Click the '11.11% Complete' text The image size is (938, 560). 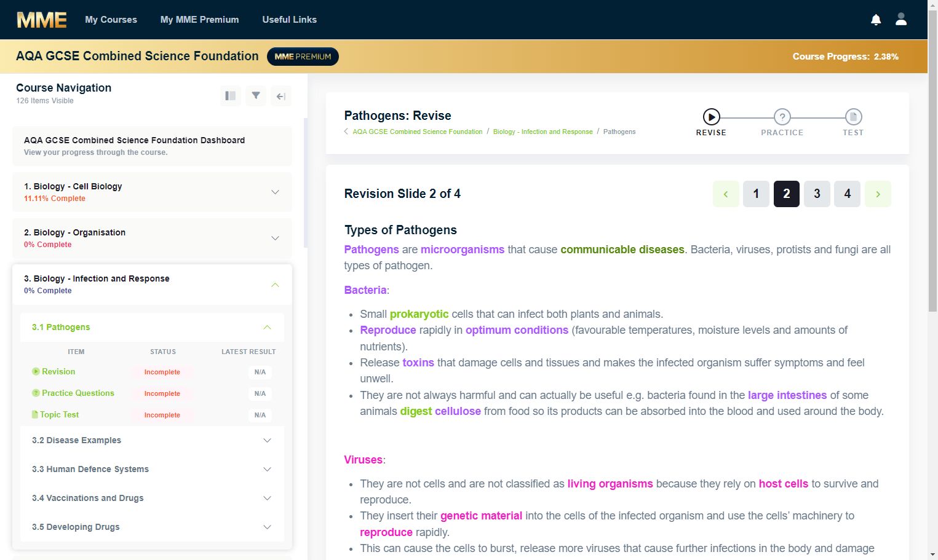(x=55, y=199)
